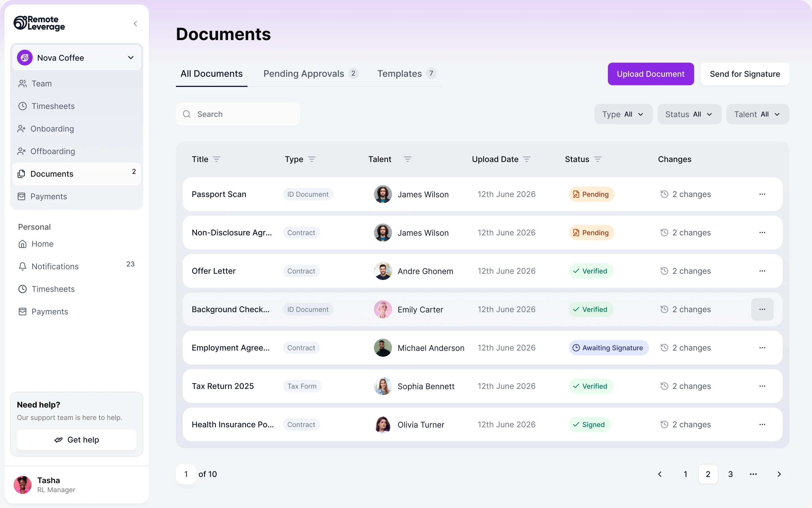Open more options for Background Check row

pos(762,309)
